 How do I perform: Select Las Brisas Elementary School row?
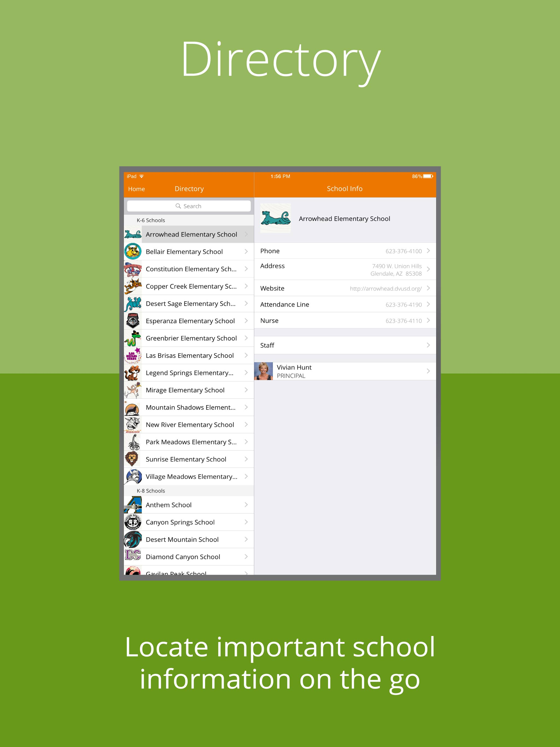[x=189, y=355]
